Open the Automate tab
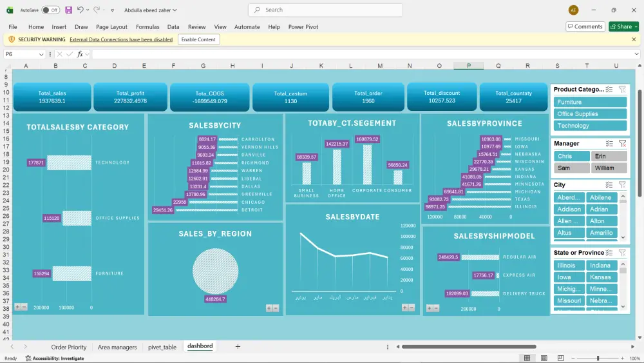The height and width of the screenshot is (363, 644). coord(247,26)
